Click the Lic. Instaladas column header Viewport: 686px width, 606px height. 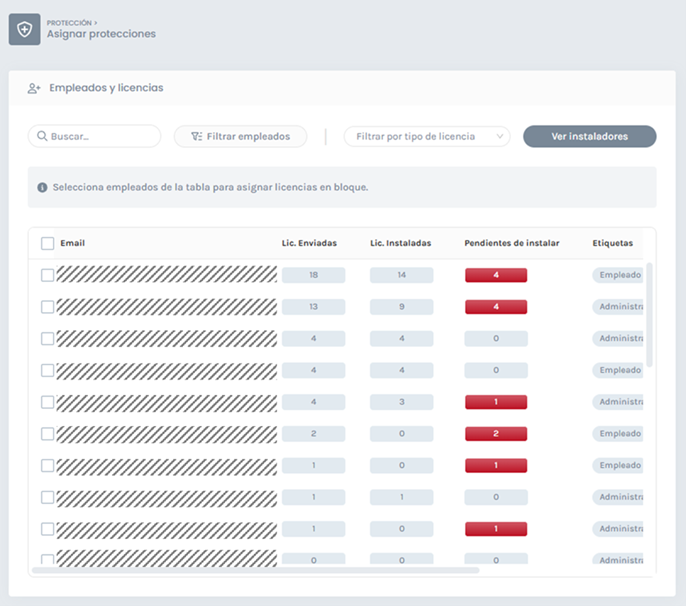(400, 243)
